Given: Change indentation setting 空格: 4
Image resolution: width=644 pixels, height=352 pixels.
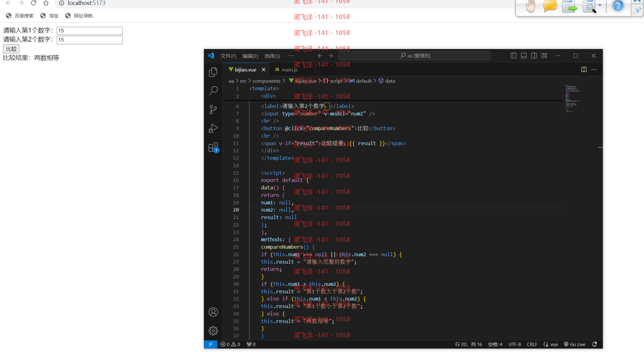Looking at the screenshot, I should click(x=495, y=344).
